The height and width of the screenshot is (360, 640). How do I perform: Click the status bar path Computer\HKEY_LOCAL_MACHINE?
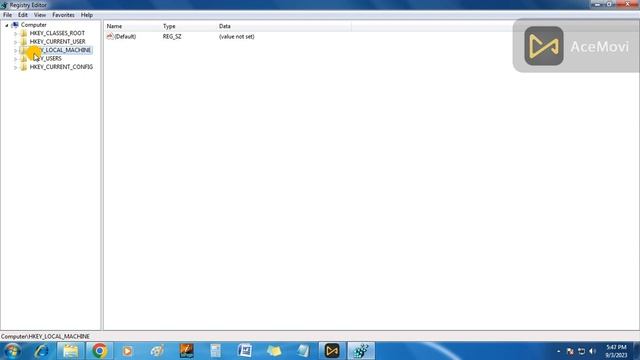[45, 336]
